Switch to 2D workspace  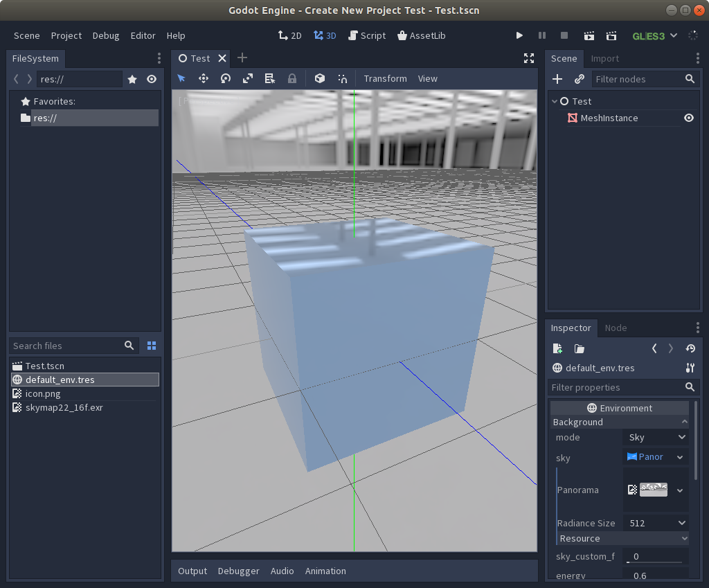click(x=290, y=36)
